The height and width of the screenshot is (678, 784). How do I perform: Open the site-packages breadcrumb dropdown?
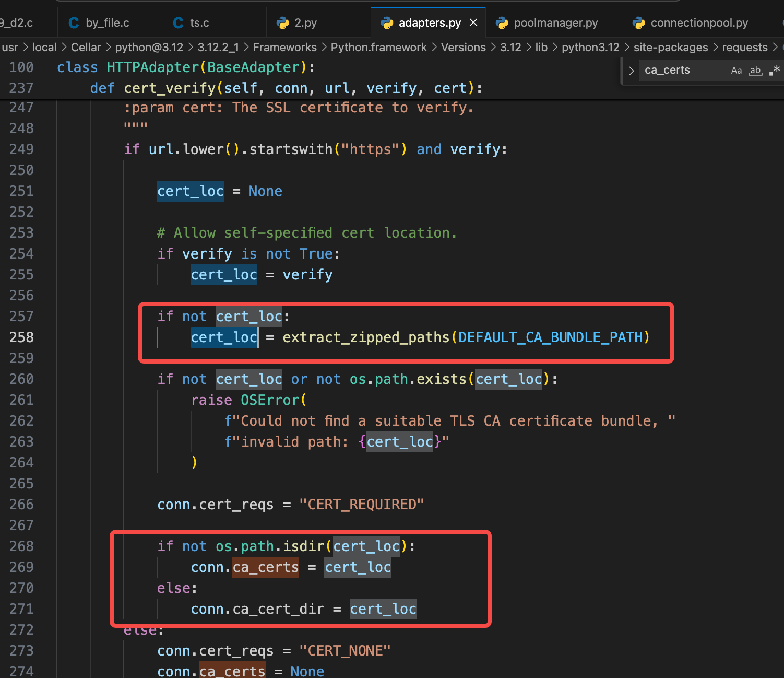click(671, 47)
